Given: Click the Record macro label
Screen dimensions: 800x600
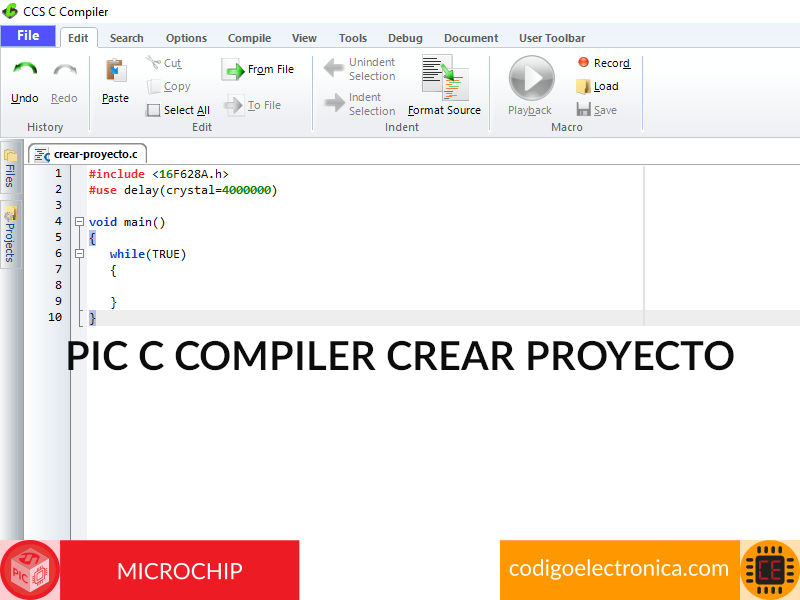Looking at the screenshot, I should click(x=612, y=63).
